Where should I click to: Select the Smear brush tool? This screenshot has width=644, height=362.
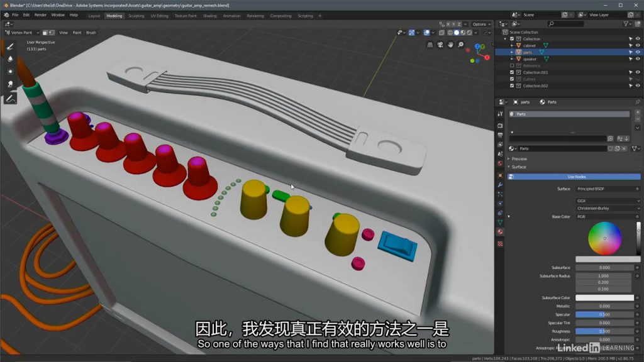point(10,84)
